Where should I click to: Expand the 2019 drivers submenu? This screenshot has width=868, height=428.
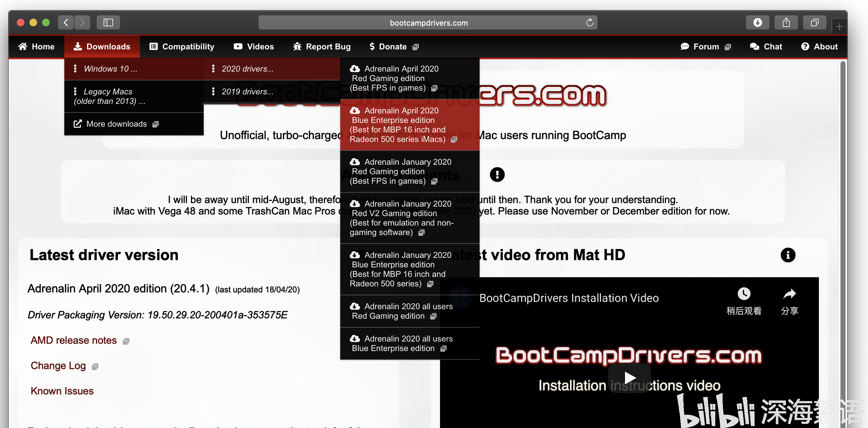(x=271, y=91)
